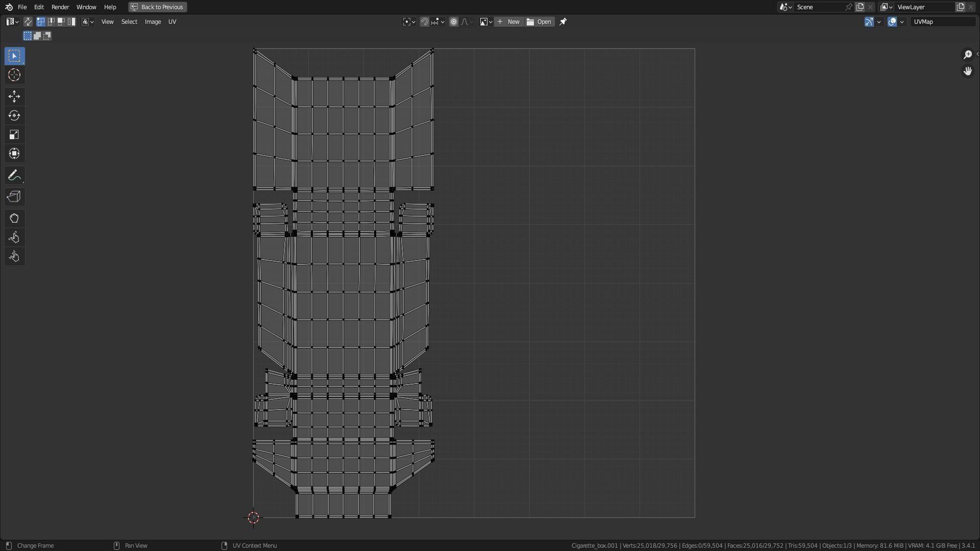The width and height of the screenshot is (980, 551).
Task: Click Back to Previous button
Action: click(157, 7)
